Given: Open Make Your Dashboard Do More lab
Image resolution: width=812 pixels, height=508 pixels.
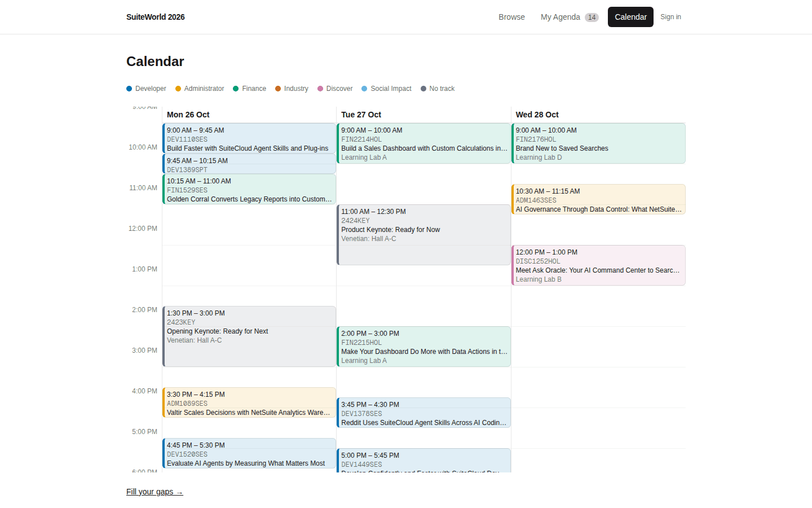Looking at the screenshot, I should (423, 347).
